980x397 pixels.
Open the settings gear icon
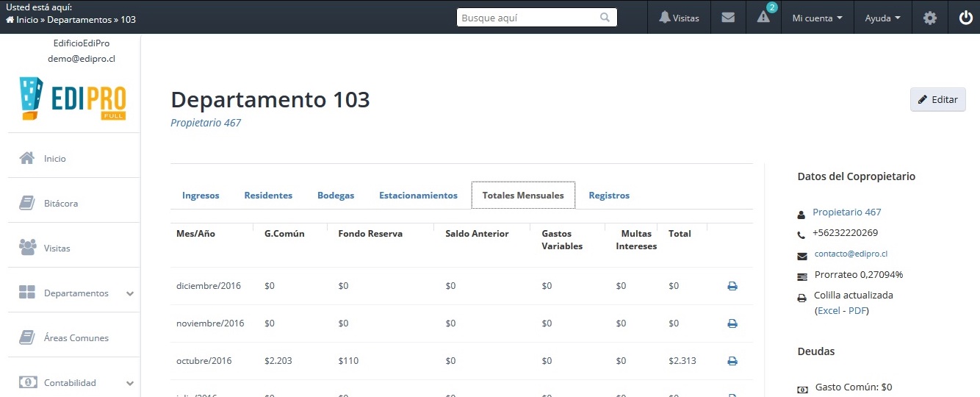pos(930,18)
